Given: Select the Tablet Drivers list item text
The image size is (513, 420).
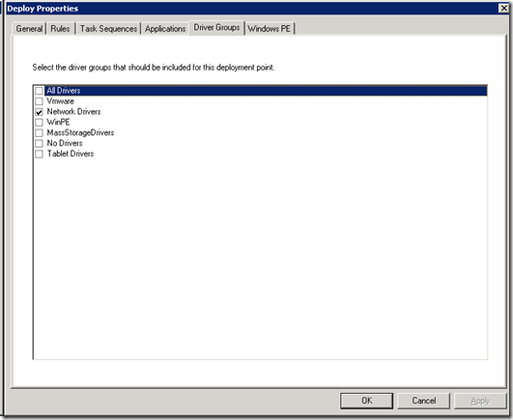Looking at the screenshot, I should click(x=71, y=154).
